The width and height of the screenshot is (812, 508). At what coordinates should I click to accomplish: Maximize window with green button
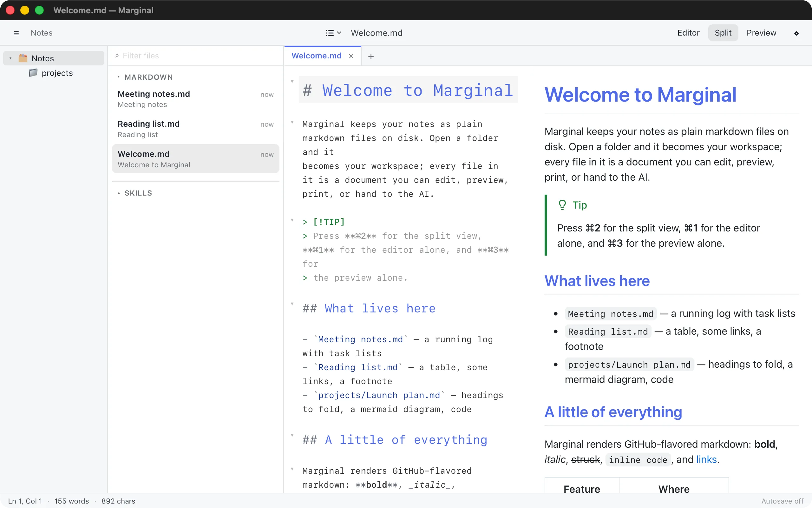39,10
